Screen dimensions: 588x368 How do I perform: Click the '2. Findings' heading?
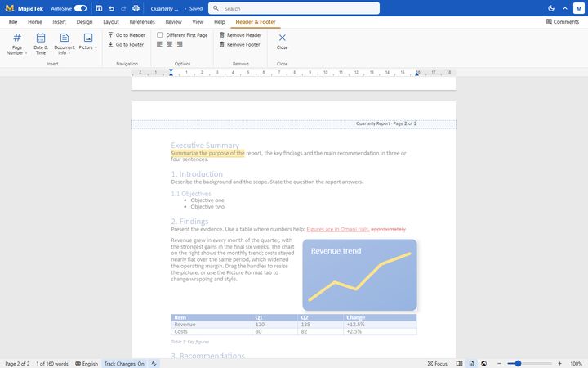click(x=189, y=221)
